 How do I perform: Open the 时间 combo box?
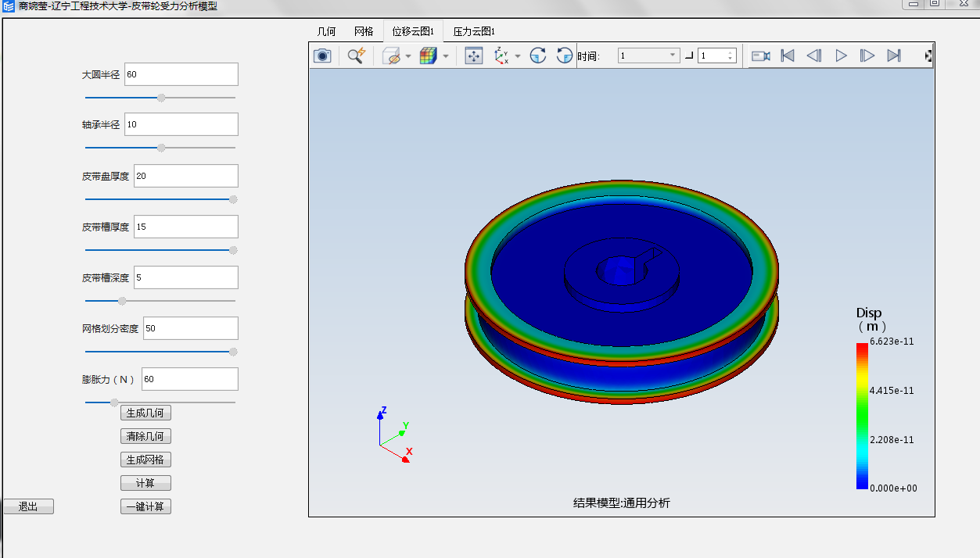649,55
